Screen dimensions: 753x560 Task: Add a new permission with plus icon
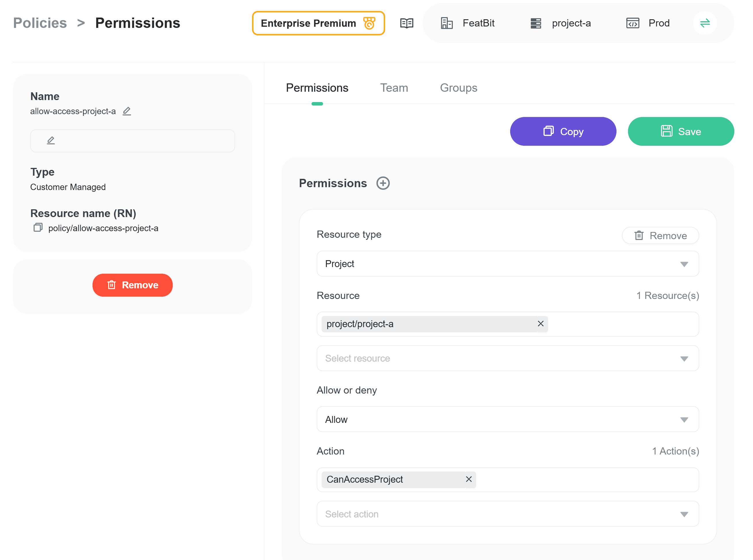[383, 183]
